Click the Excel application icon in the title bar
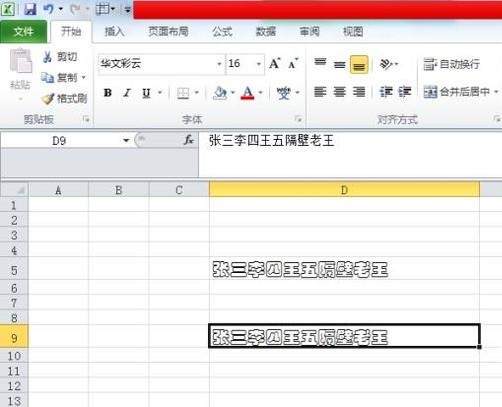This screenshot has width=502, height=407. (x=8, y=9)
